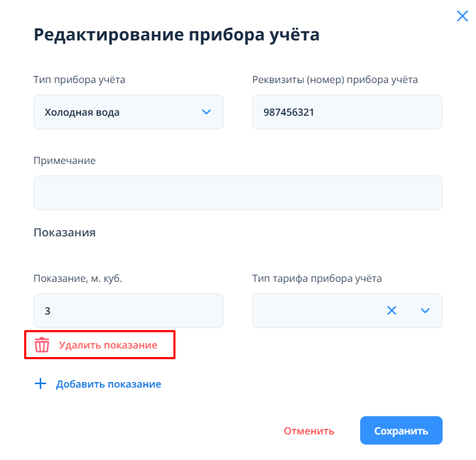Click the 'Тип тарифа прибора учёта' label

(x=317, y=279)
